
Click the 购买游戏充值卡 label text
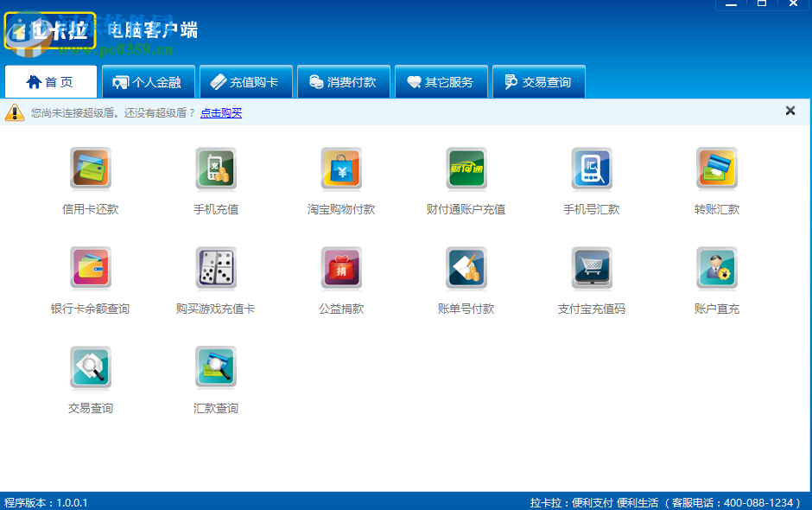[215, 309]
